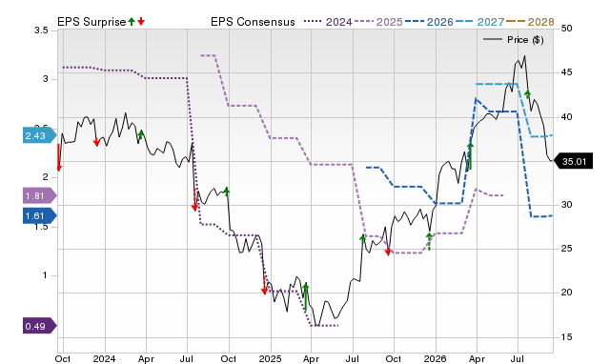Click the 0.49 dark-purple value tag
Image resolution: width=610 pixels, height=364 pixels.
[40, 326]
